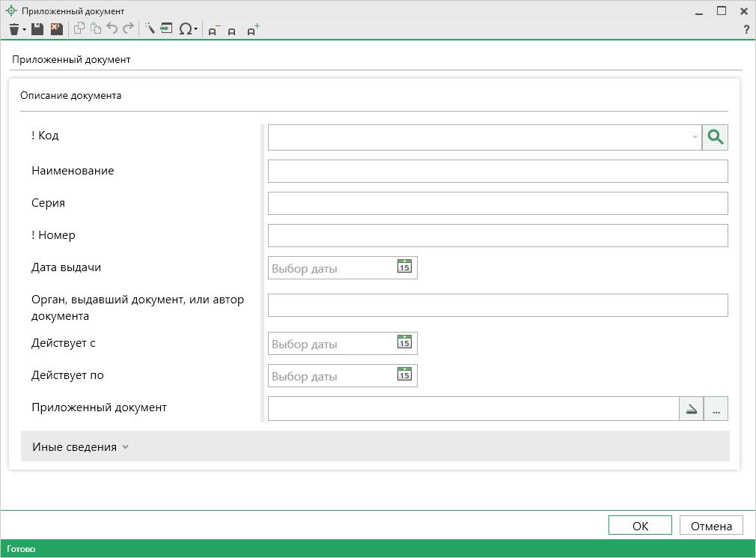Reset font size with plain A icon

pos(232,31)
